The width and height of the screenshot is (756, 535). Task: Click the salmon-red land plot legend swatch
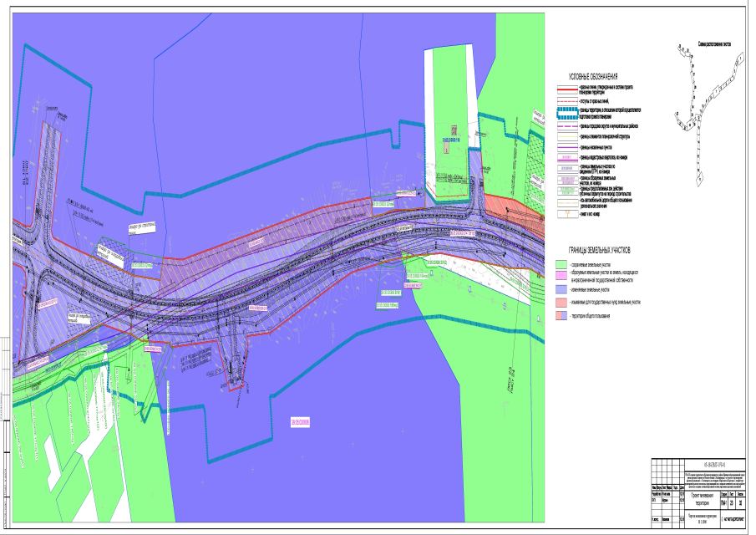[562, 303]
